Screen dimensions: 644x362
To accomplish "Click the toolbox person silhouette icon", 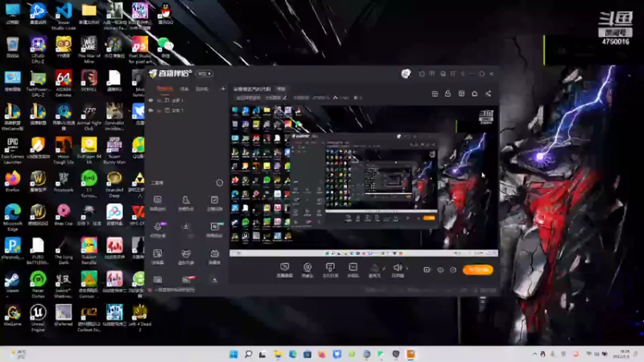I will click(186, 200).
